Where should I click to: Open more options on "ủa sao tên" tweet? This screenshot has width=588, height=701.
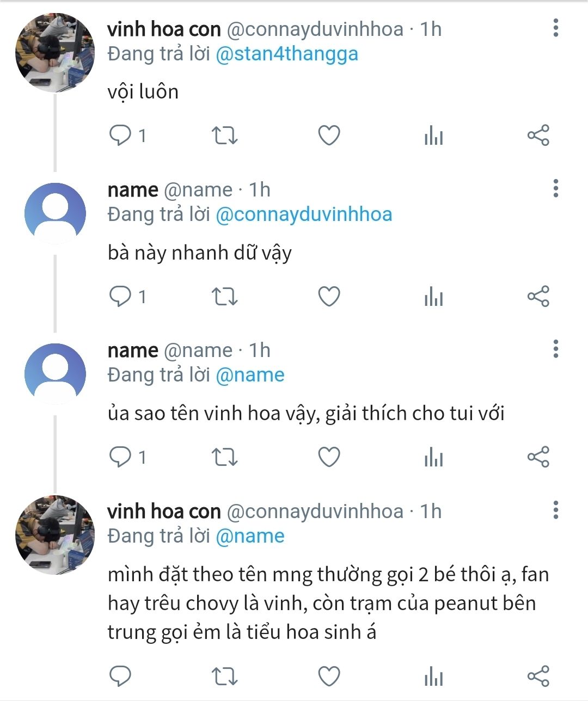pos(555,348)
